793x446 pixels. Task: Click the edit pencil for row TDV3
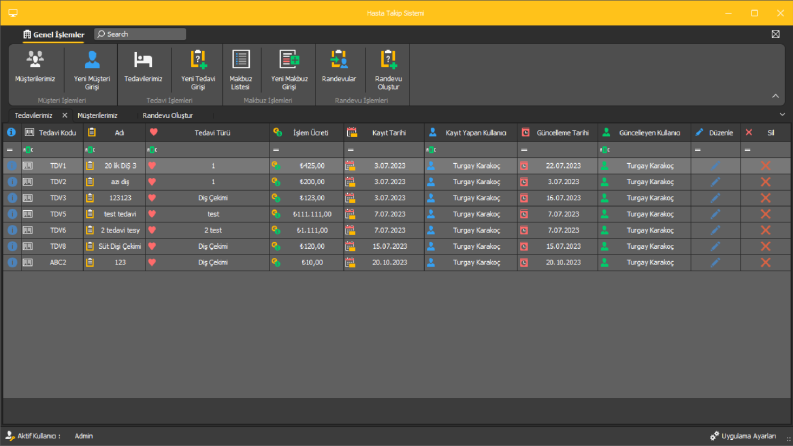point(715,198)
